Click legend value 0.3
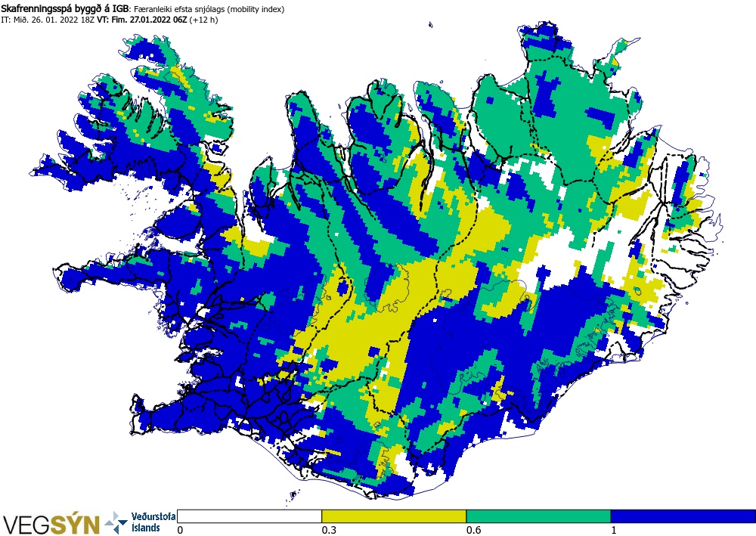The height and width of the screenshot is (536, 756). click(328, 530)
